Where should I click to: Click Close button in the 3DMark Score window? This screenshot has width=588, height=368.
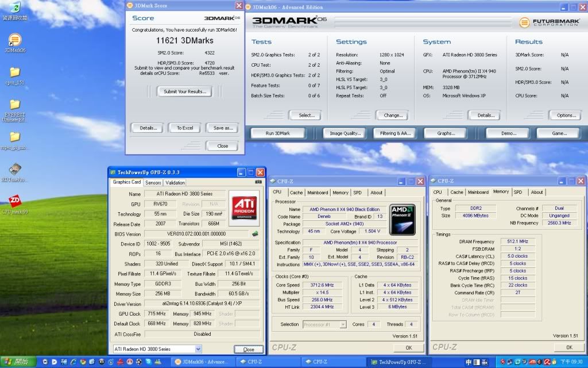222,145
